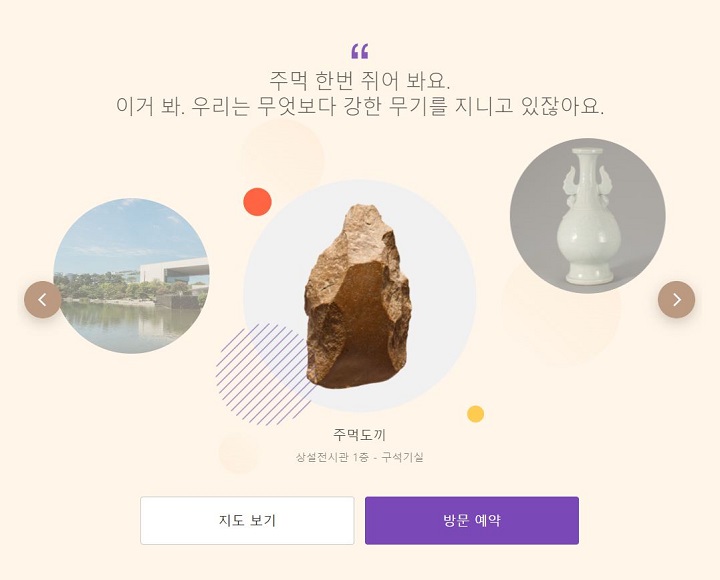This screenshot has height=580, width=720.
Task: Click the 상설전시관 1층 - 구석기실 location text
Action: click(359, 457)
